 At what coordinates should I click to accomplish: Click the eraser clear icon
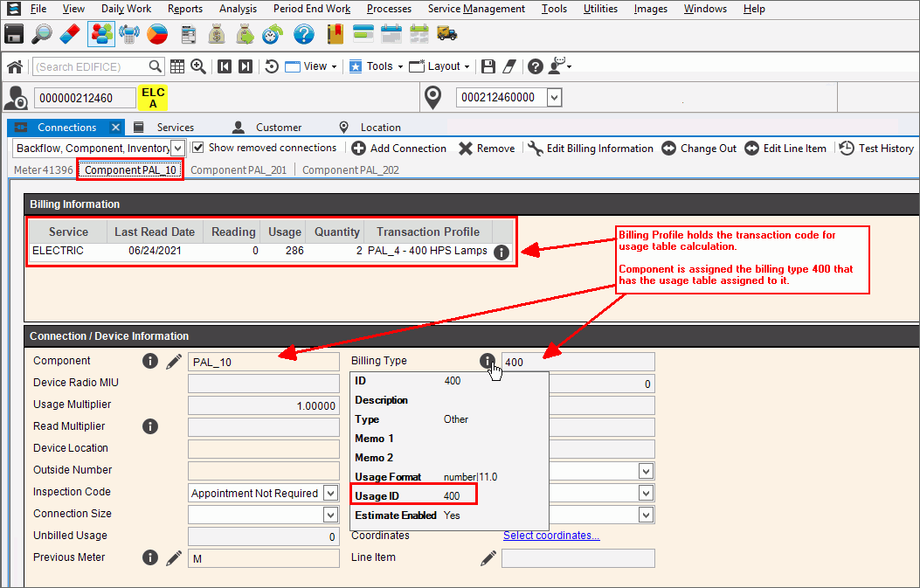[70, 34]
